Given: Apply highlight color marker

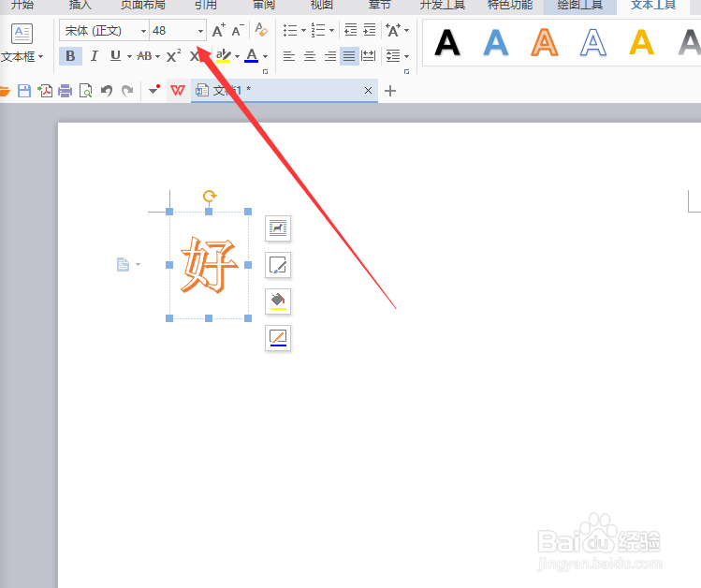Looking at the screenshot, I should (223, 56).
